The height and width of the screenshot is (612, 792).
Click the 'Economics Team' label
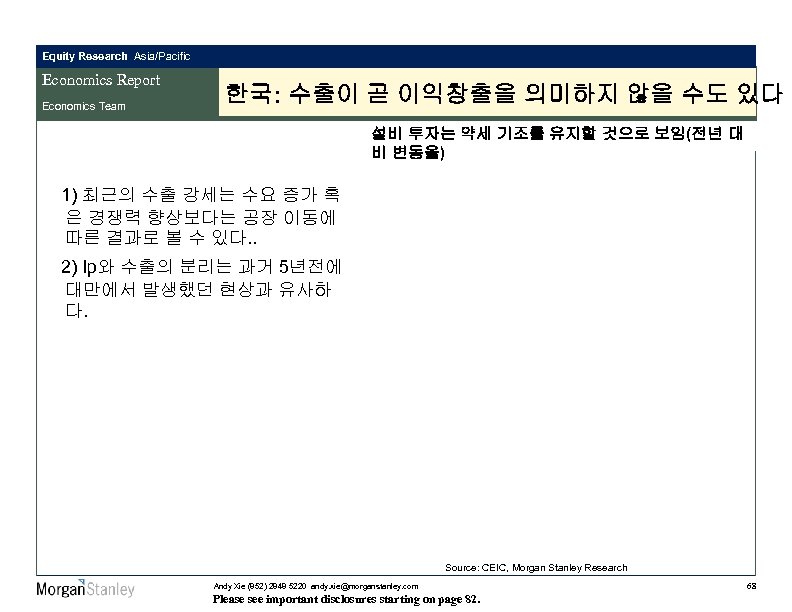[84, 107]
